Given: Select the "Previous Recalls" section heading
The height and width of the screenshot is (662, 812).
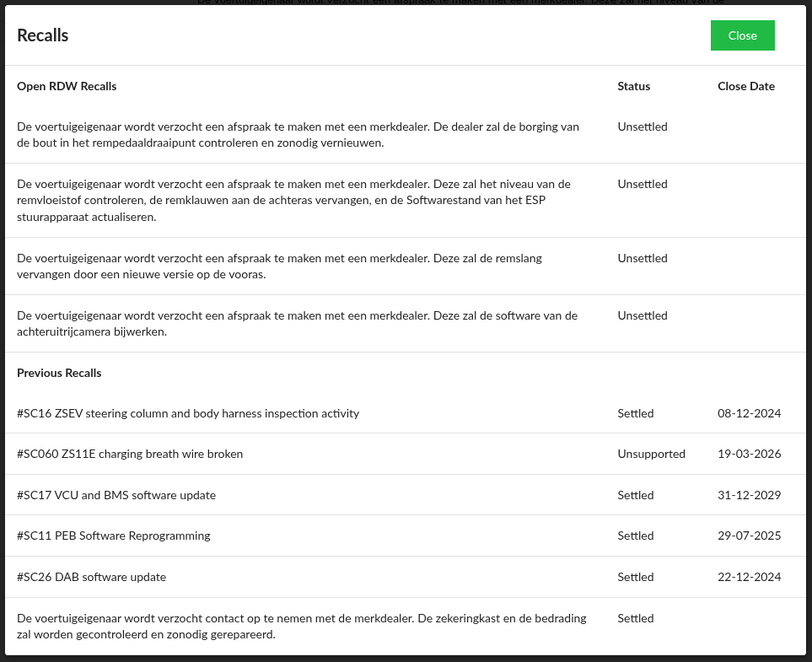Looking at the screenshot, I should (59, 373).
